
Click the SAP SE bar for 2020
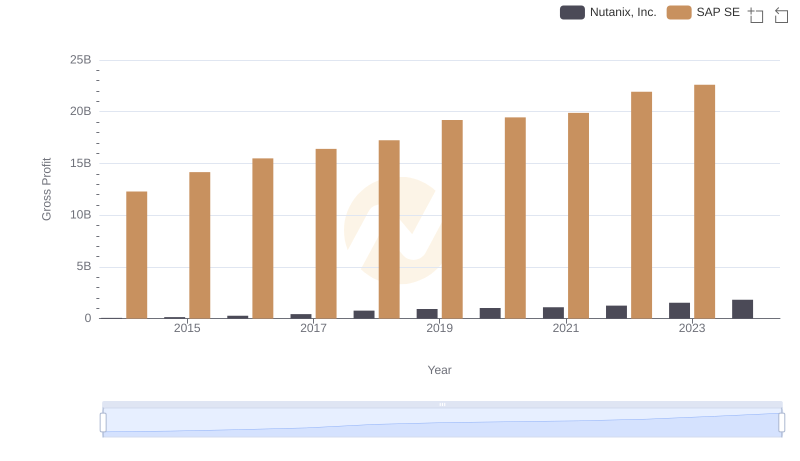point(515,218)
